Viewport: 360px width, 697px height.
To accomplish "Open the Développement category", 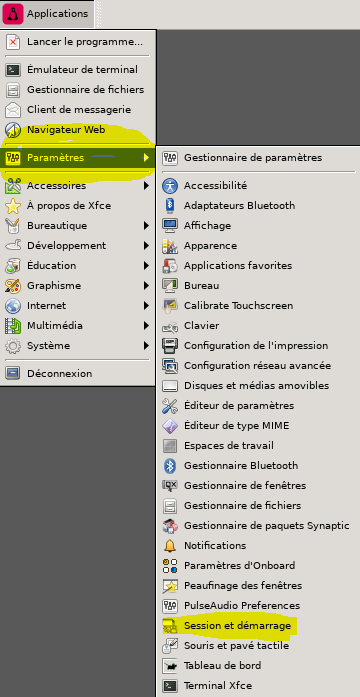I will coord(78,245).
